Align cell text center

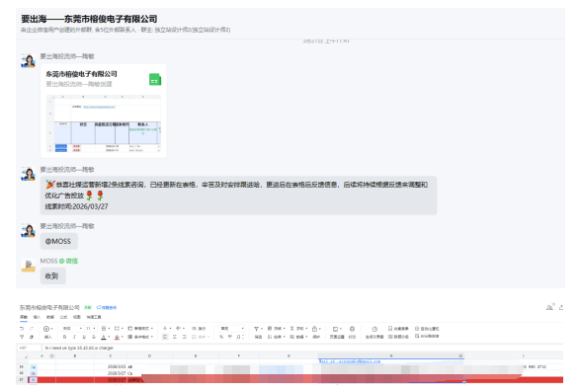click(x=175, y=337)
